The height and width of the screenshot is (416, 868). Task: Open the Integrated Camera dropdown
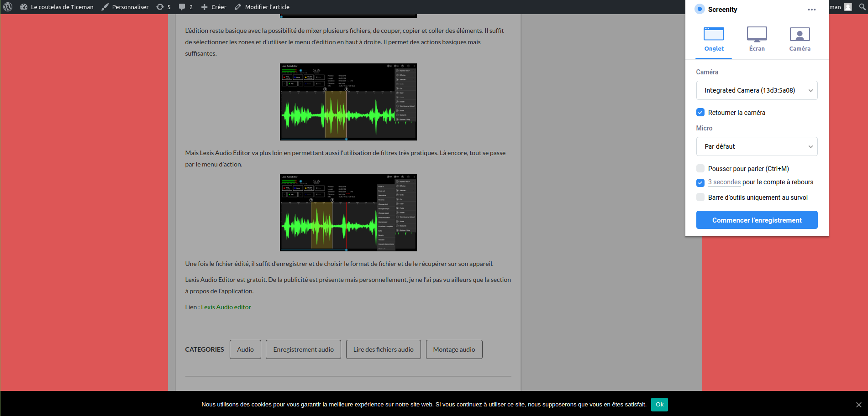pyautogui.click(x=757, y=90)
